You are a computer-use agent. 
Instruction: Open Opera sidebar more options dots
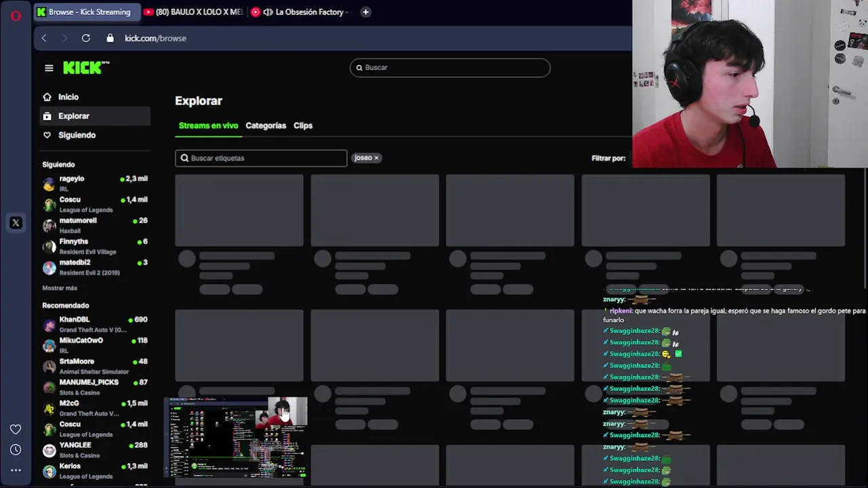click(x=16, y=470)
